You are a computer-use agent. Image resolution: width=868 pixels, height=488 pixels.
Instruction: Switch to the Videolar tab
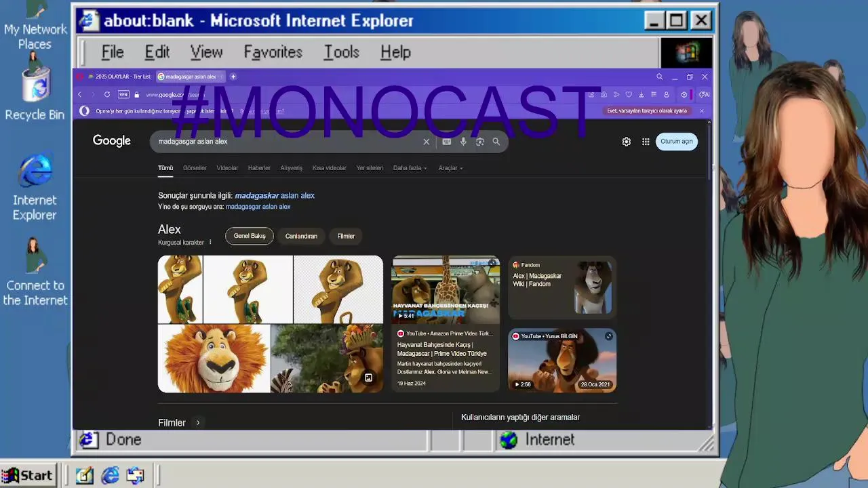227,168
